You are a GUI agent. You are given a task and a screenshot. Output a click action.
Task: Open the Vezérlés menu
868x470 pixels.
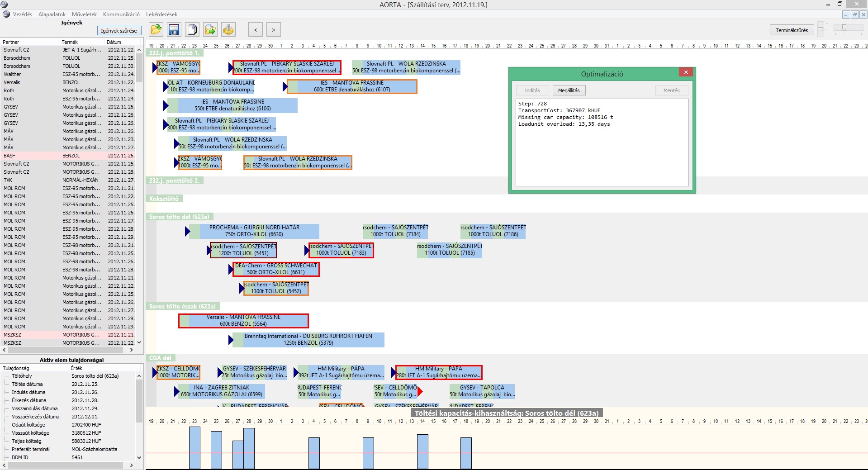pos(23,14)
